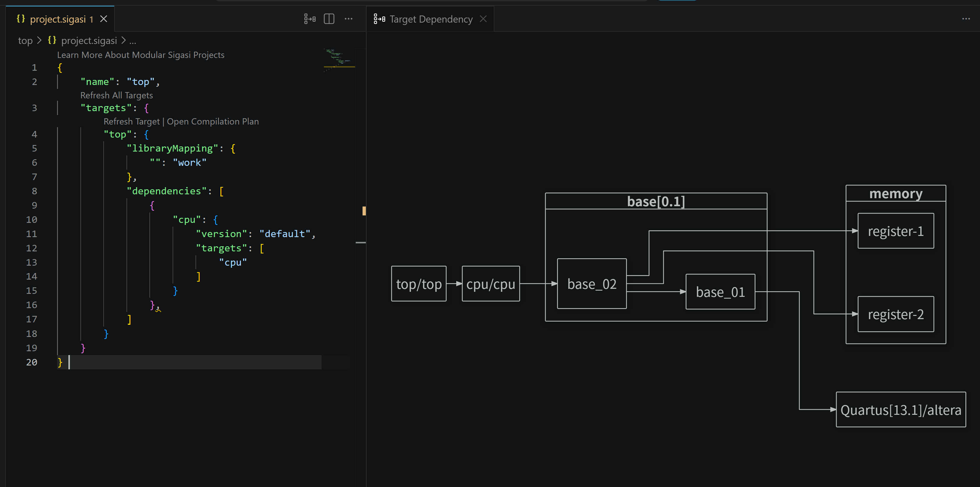The height and width of the screenshot is (487, 980).
Task: Select the base_02 node
Action: (592, 283)
